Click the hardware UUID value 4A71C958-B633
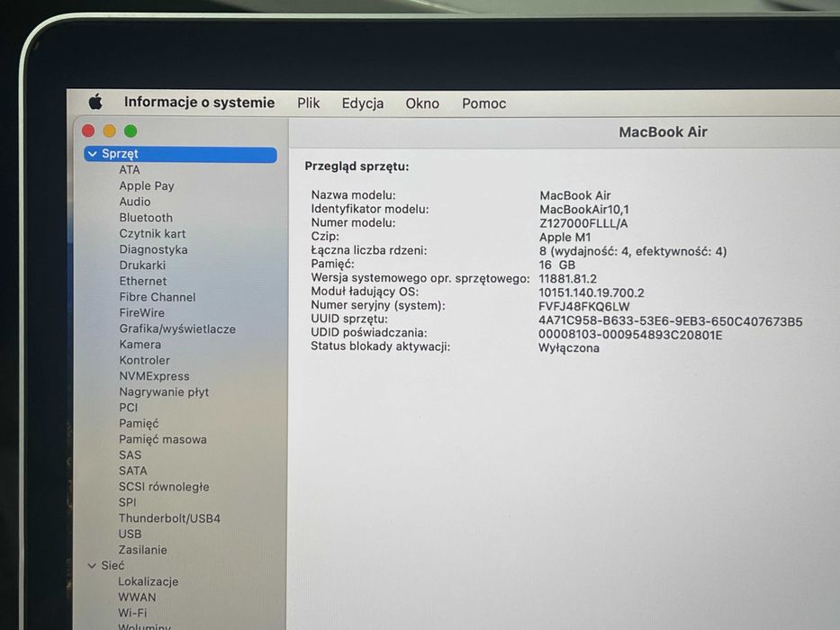This screenshot has height=630, width=840. [x=671, y=321]
